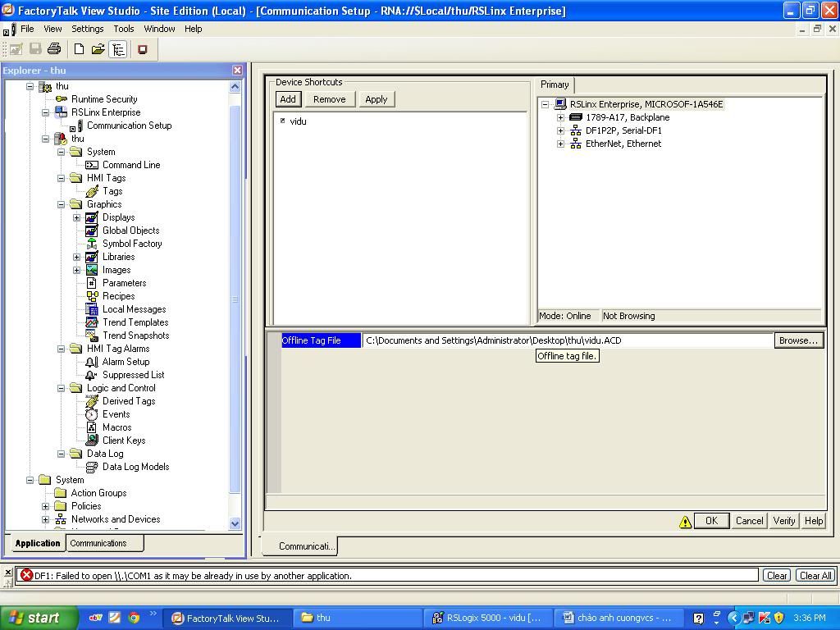The width and height of the screenshot is (840, 630).
Task: Click the error icon in diagnostics message
Action: pos(27,575)
